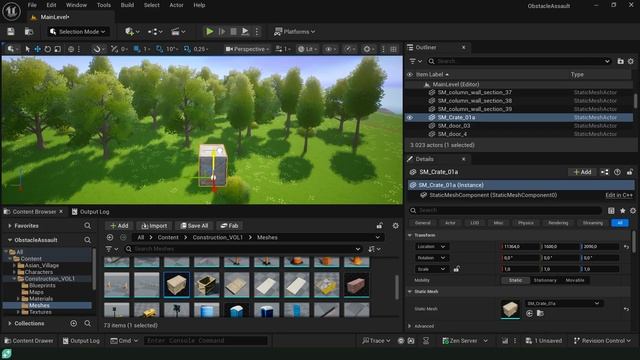Click the Import button in Content Browser
The image size is (640, 360).
coord(154,226)
